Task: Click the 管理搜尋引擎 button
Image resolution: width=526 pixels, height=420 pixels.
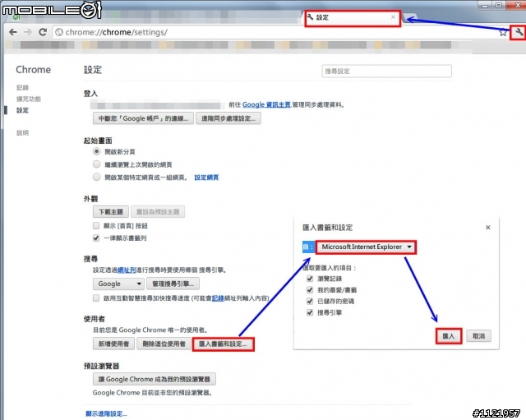Action: click(173, 284)
